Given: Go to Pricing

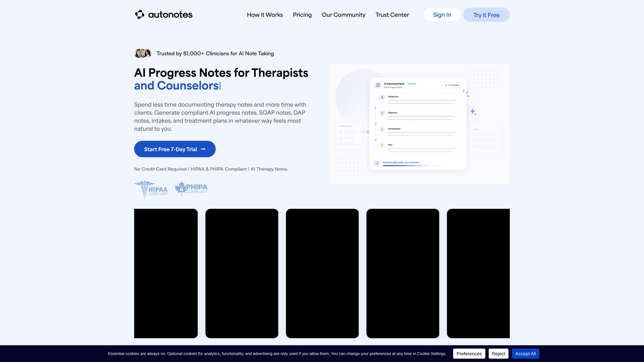Looking at the screenshot, I should click(302, 15).
